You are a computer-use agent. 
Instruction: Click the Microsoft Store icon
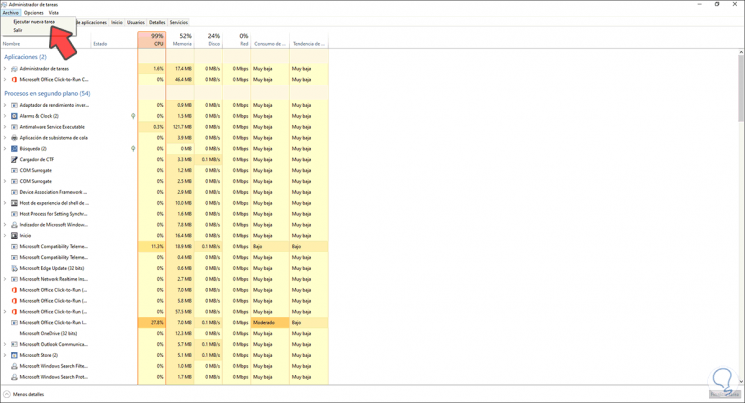[14, 355]
